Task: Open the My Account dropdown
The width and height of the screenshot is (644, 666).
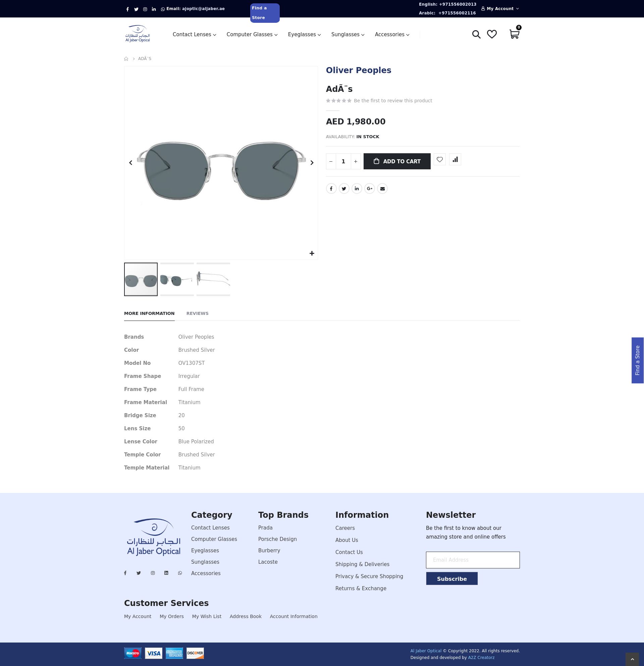Action: 500,9
